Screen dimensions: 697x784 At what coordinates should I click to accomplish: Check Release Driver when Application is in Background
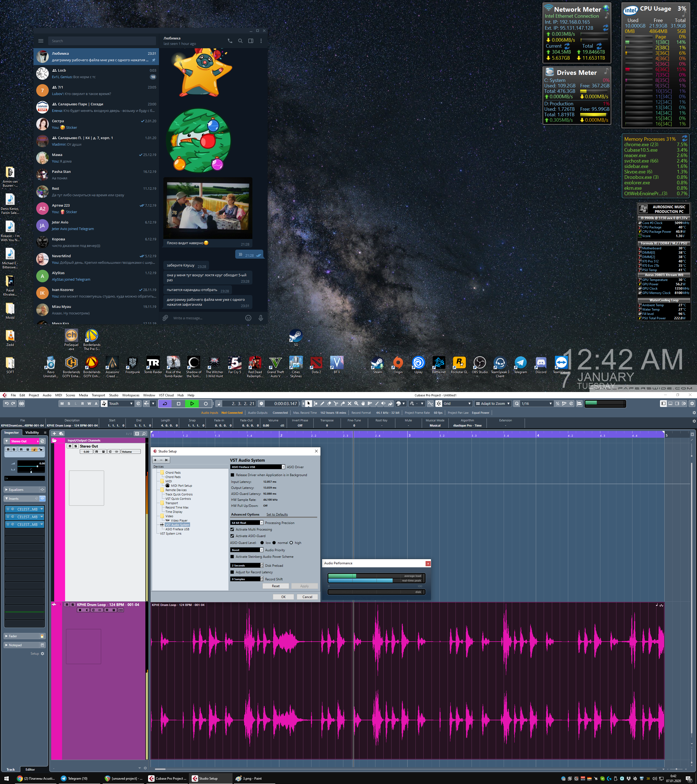[233, 475]
